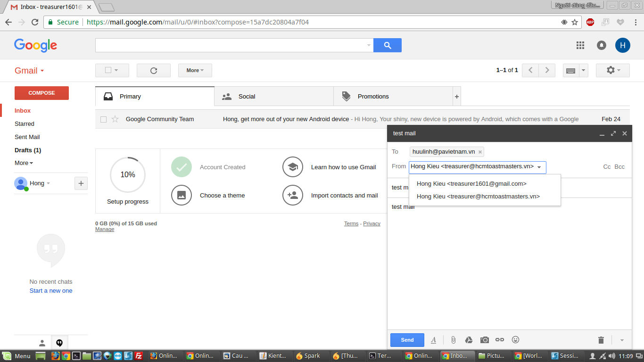This screenshot has width=644, height=362.
Task: Open the From address dropdown
Action: pos(478,167)
